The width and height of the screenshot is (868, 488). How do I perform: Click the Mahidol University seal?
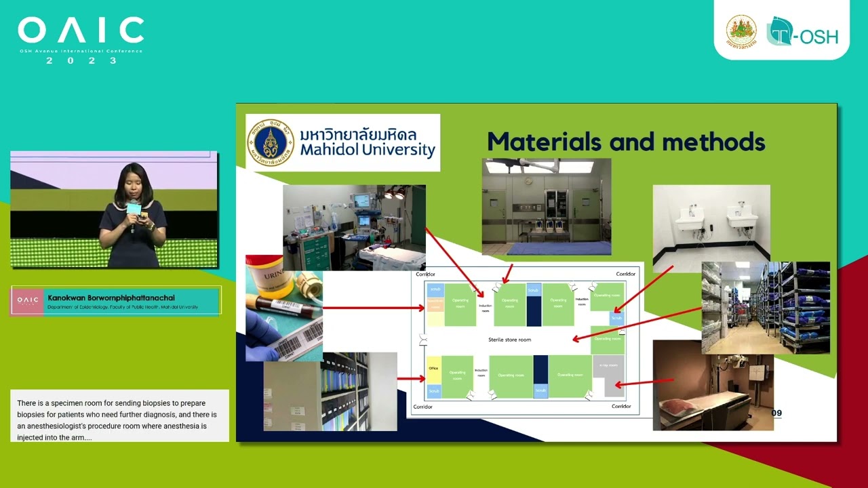coord(271,143)
